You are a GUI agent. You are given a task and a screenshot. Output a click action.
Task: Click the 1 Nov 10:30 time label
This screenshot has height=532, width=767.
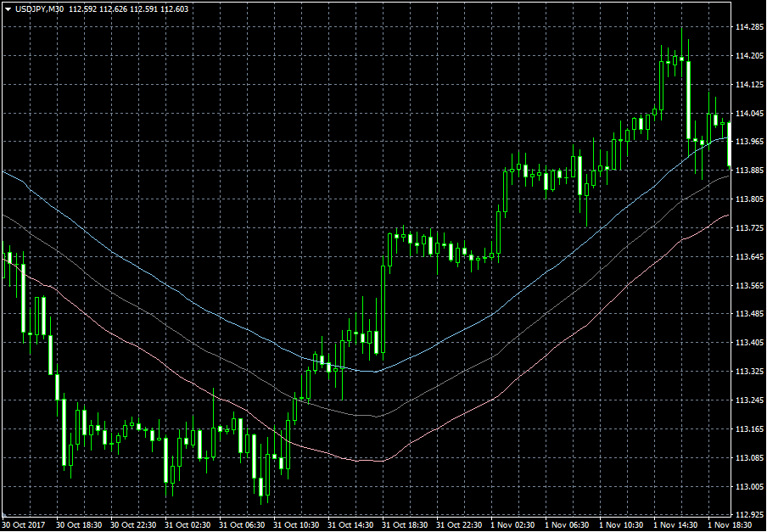(622, 524)
